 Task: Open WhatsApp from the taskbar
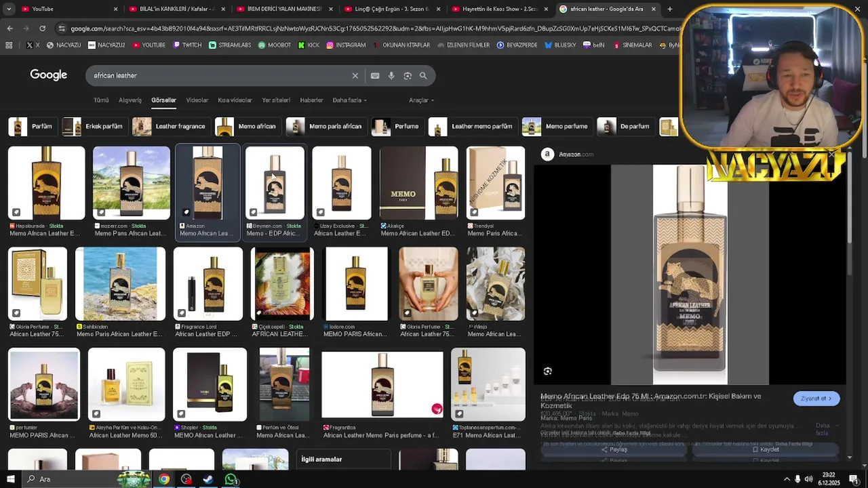(231, 479)
